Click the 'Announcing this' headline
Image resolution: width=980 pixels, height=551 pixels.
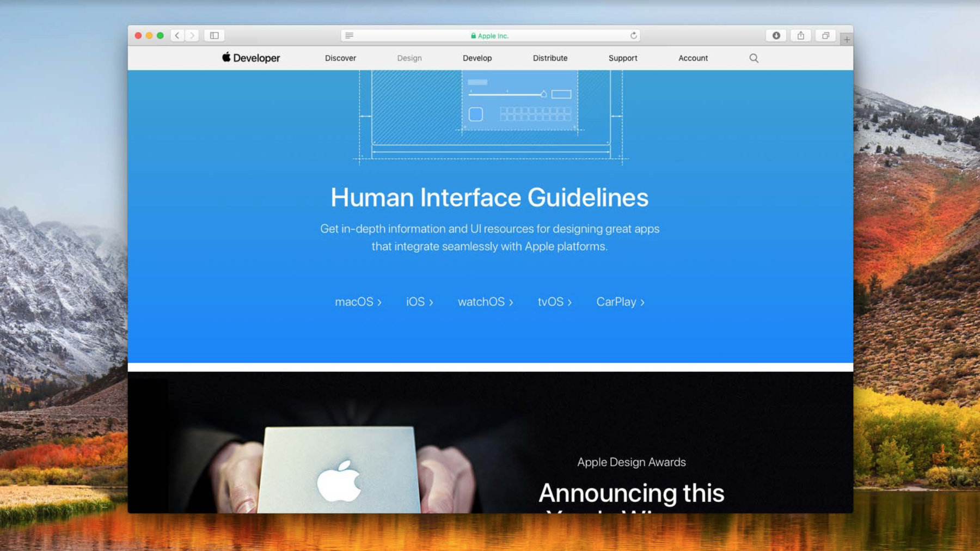(x=632, y=493)
